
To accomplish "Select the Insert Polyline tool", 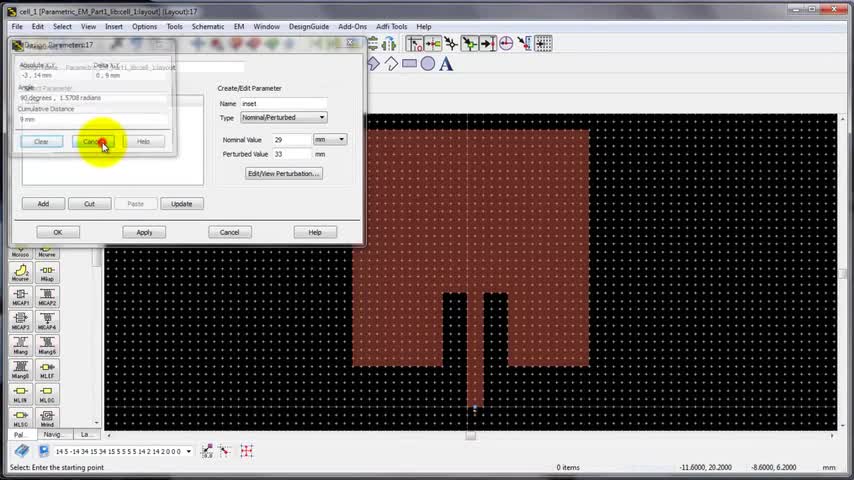I will (x=391, y=64).
